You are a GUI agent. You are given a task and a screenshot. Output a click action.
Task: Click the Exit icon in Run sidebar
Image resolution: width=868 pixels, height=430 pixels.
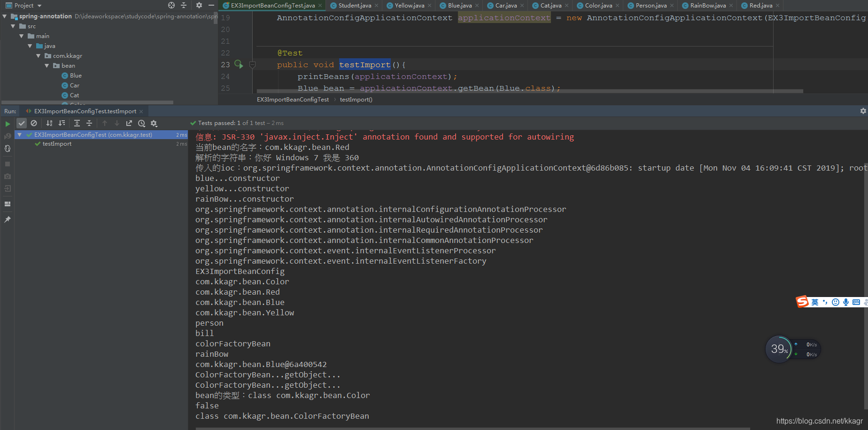click(x=8, y=188)
